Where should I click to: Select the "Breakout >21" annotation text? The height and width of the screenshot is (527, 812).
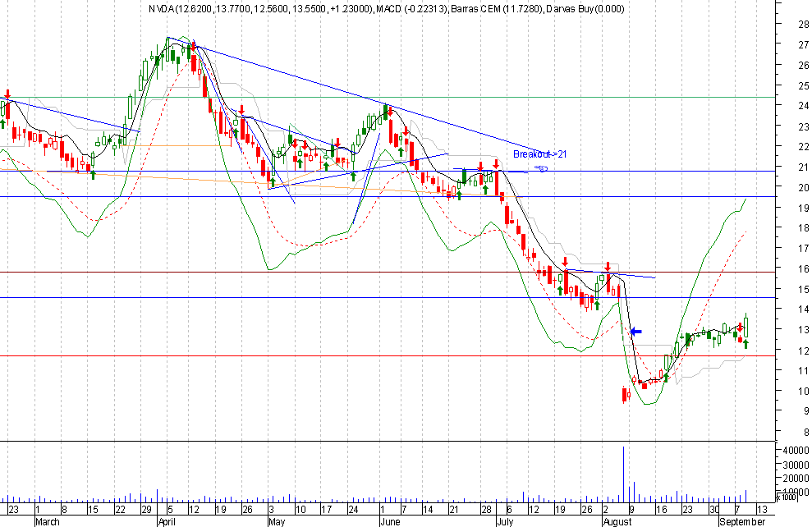[540, 154]
